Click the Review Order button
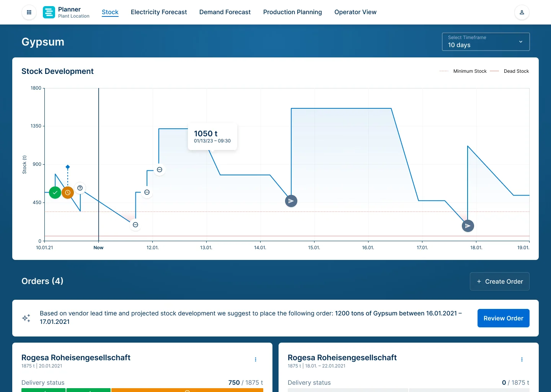551x392 pixels. click(x=504, y=318)
